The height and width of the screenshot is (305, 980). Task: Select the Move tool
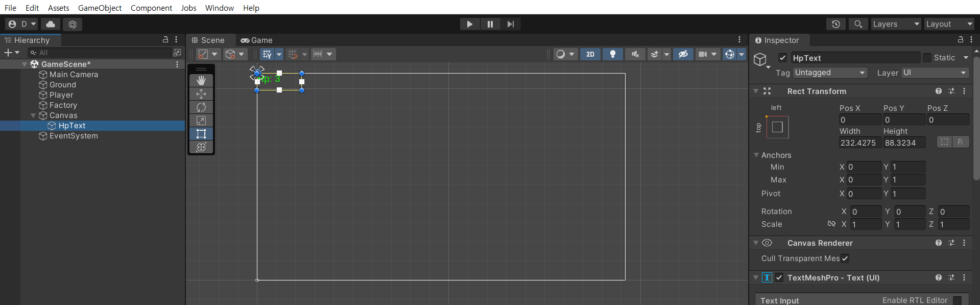click(201, 93)
